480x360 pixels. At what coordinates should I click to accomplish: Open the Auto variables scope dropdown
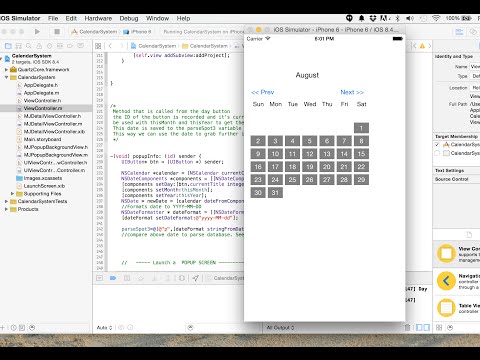(x=104, y=328)
